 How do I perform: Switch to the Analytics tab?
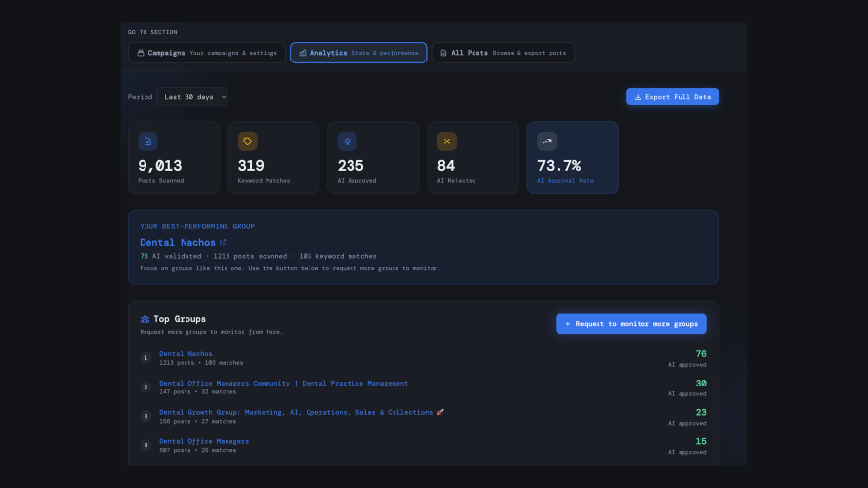click(x=358, y=53)
